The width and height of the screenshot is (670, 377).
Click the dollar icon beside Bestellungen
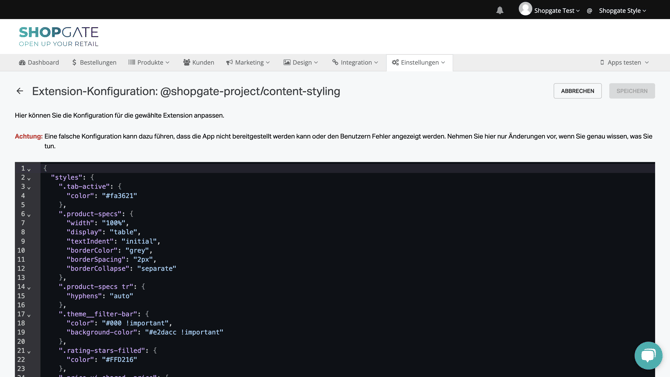(x=74, y=62)
